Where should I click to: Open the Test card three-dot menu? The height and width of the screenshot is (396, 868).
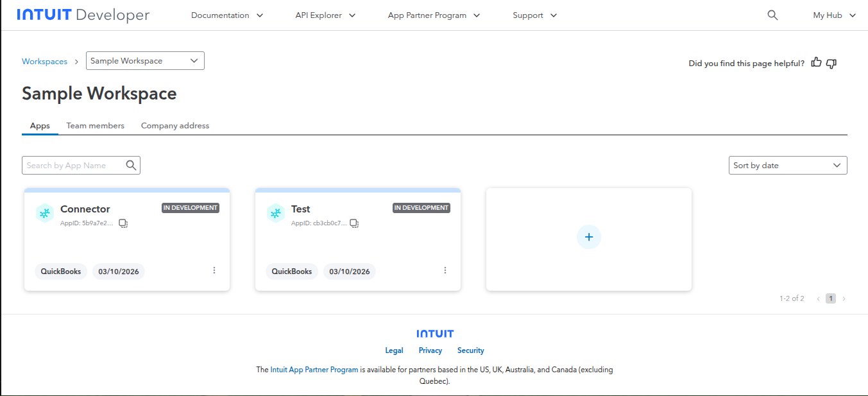tap(445, 270)
